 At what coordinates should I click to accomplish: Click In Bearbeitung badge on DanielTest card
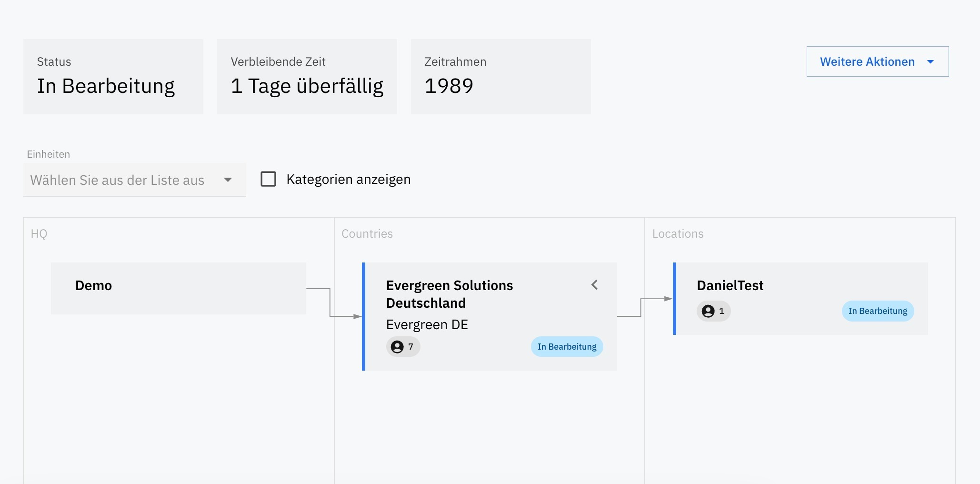[x=878, y=311]
